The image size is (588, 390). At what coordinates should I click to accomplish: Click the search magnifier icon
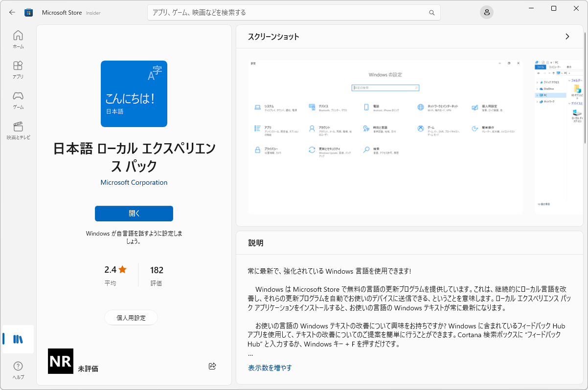(x=431, y=12)
